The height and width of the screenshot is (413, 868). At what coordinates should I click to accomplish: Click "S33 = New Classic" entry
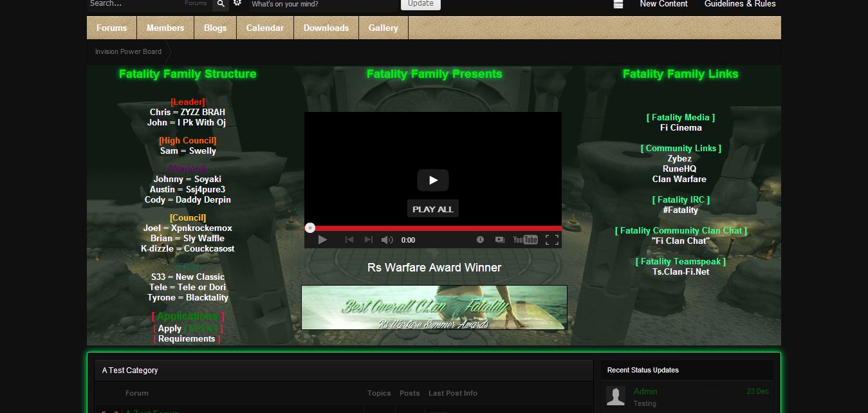[x=188, y=277]
